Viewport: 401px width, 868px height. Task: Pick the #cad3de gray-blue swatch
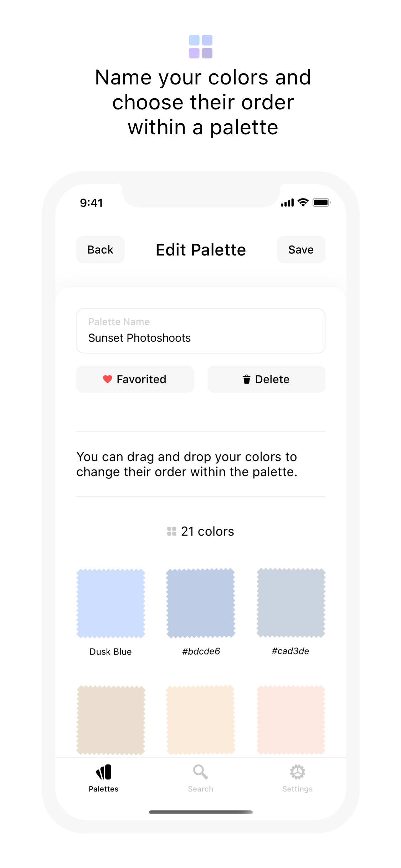point(291,603)
